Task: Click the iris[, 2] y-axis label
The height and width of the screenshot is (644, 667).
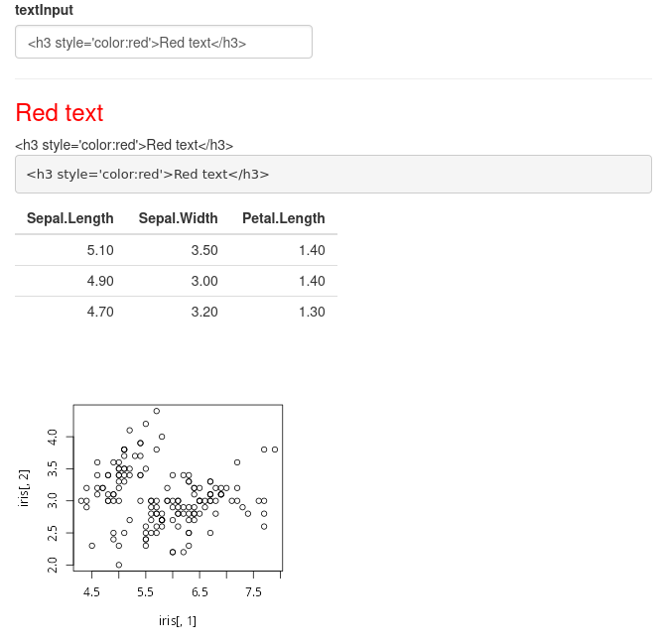Action: 24,488
